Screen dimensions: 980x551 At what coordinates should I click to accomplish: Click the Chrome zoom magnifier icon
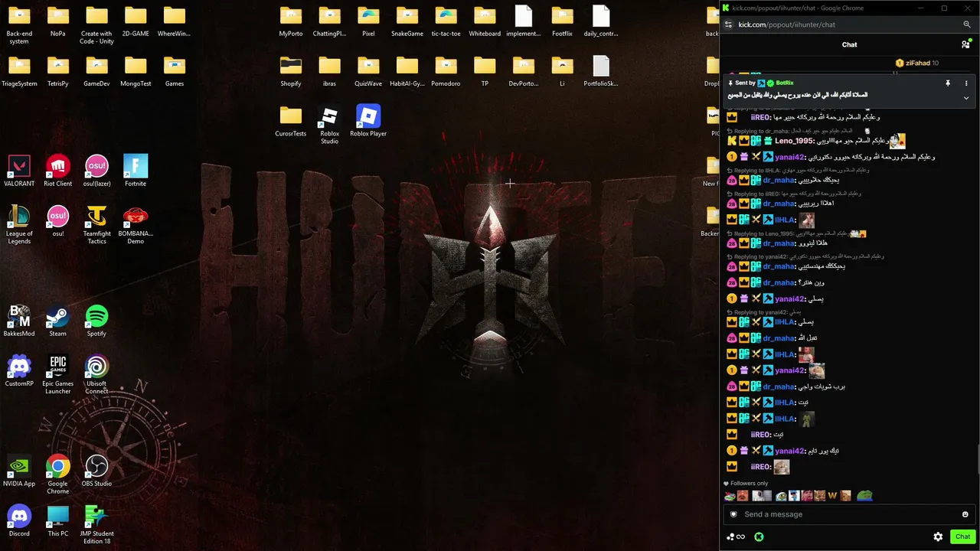click(967, 24)
